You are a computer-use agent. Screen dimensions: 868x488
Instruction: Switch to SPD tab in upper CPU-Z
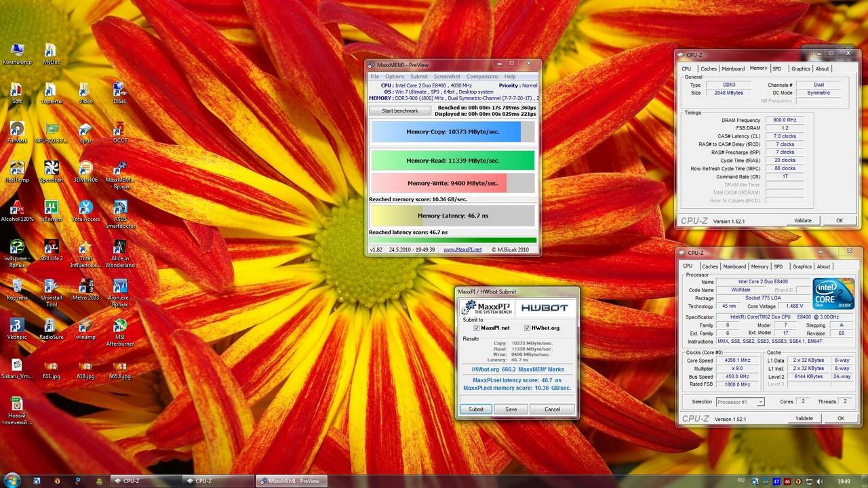(777, 68)
